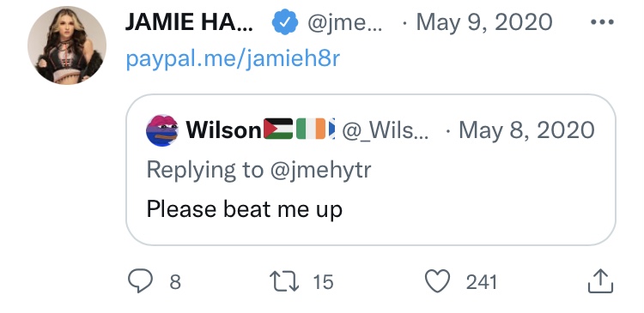Open the May 8, 2020 quoted timestamp
The image size is (644, 313).
[x=526, y=130]
